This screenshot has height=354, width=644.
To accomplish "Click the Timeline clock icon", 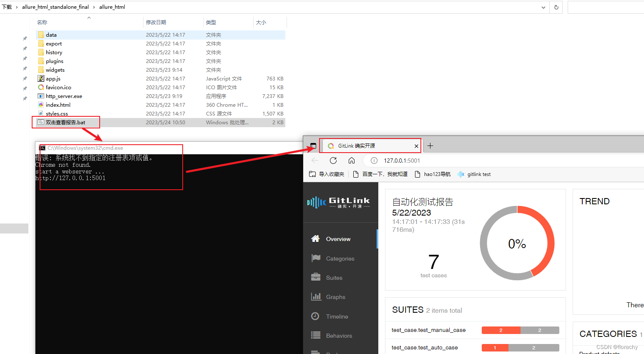I will 315,316.
